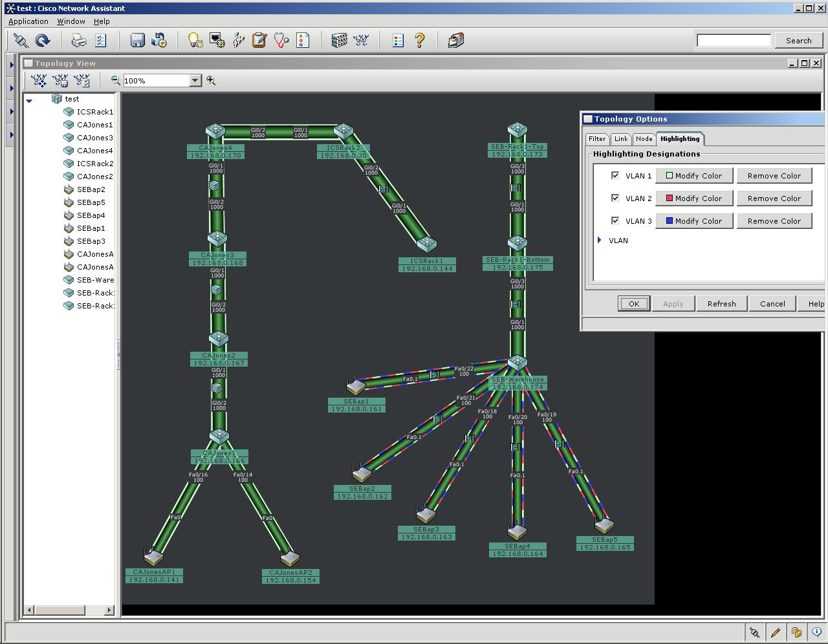Viewport: 828px width, 644px height.
Task: Click the Print icon in main toolbar
Action: (x=79, y=41)
